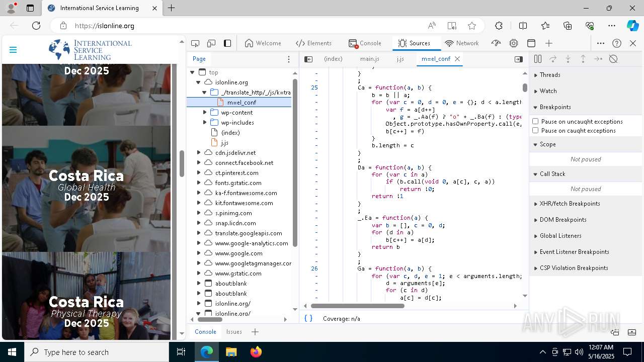Click the Step icon in debugger toolbar
The width and height of the screenshot is (644, 362).
(598, 59)
